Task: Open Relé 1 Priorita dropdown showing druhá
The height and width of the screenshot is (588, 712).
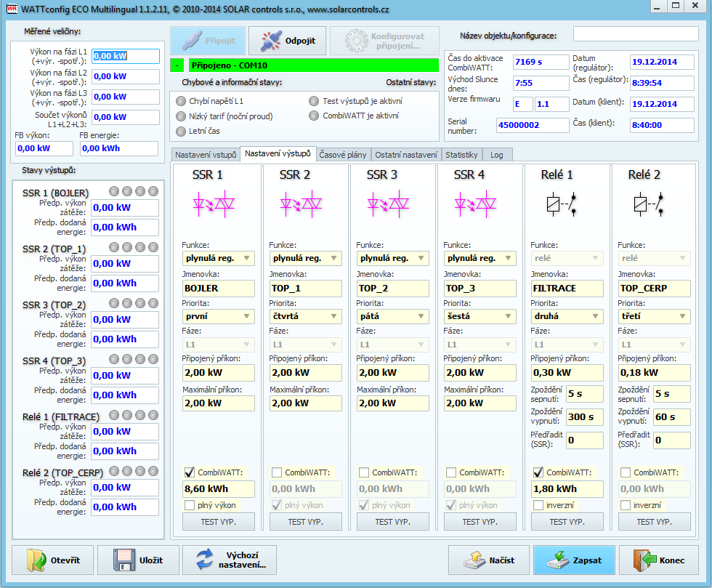Action: click(x=567, y=316)
